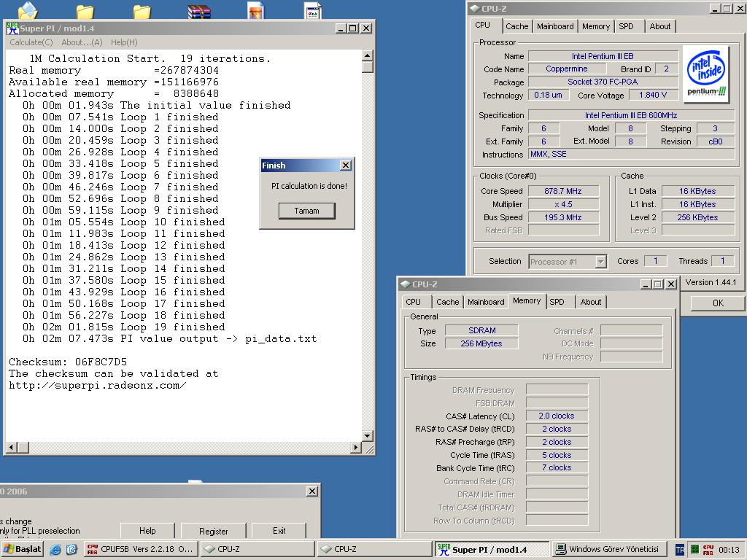The image size is (747, 560).
Task: Click the Help button in CPUFSB window
Action: coord(147,531)
